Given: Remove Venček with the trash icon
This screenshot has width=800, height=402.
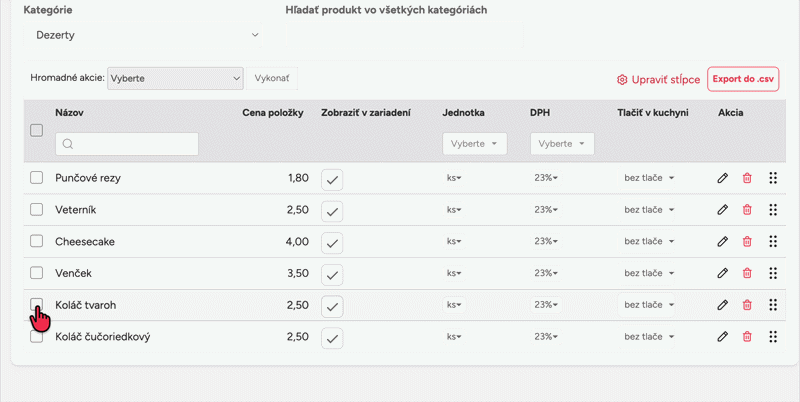Looking at the screenshot, I should coord(747,273).
